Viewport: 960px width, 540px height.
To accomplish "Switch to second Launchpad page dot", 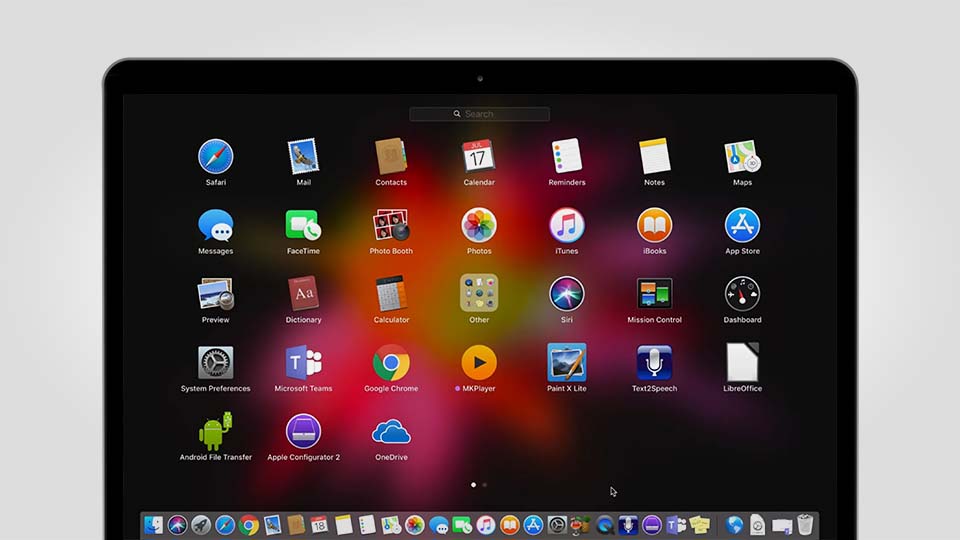I will 484,485.
